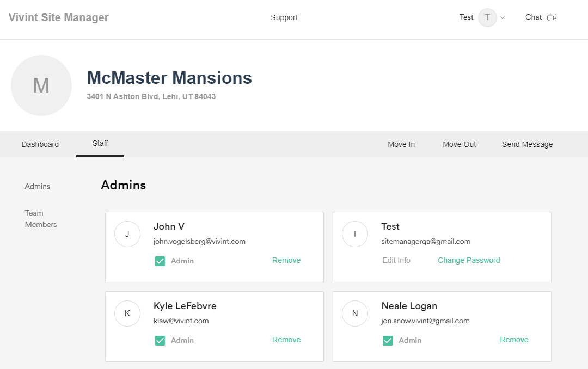Open the Move Out action
Viewport: 588px width, 369px height.
click(x=459, y=144)
